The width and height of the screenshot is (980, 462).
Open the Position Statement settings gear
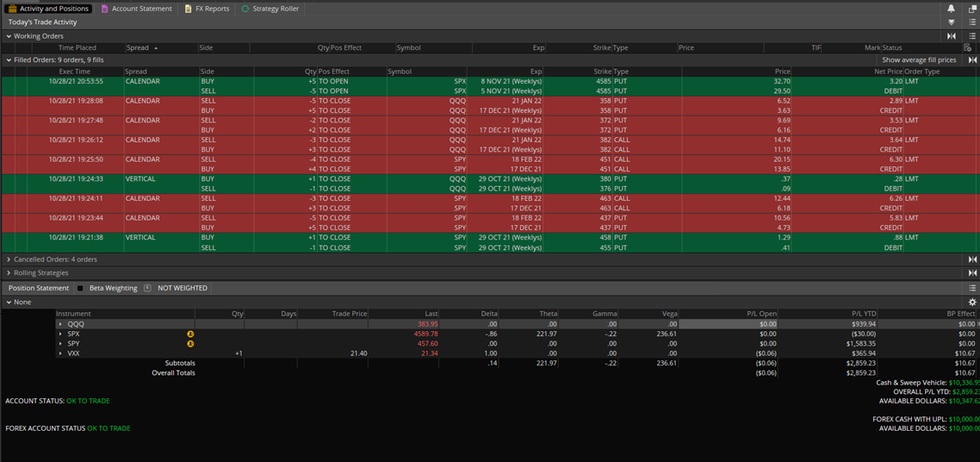point(972,303)
